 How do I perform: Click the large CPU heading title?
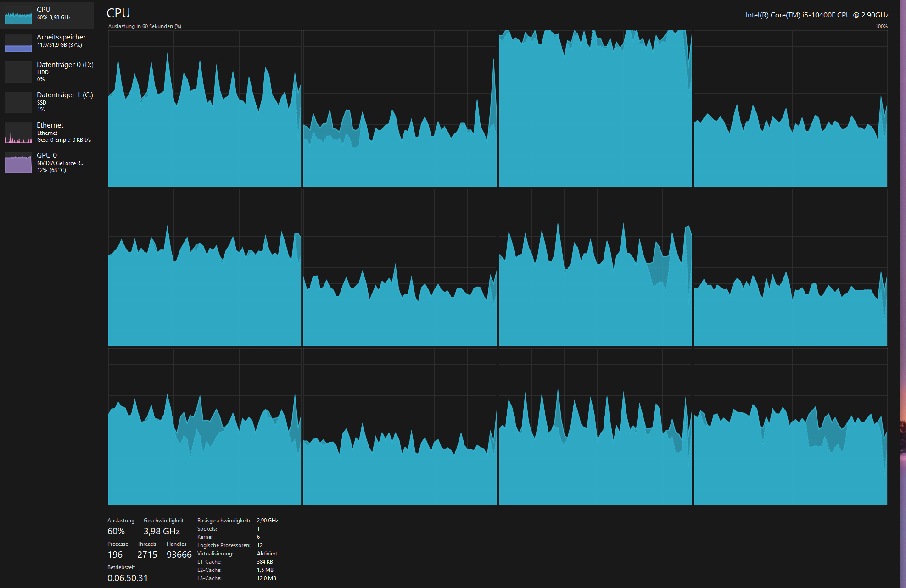pyautogui.click(x=118, y=13)
